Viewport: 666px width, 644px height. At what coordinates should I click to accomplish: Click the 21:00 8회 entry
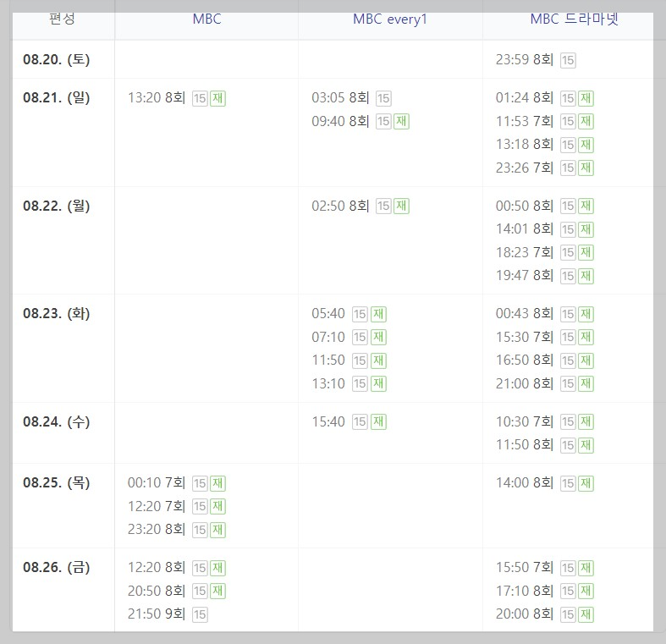525,383
